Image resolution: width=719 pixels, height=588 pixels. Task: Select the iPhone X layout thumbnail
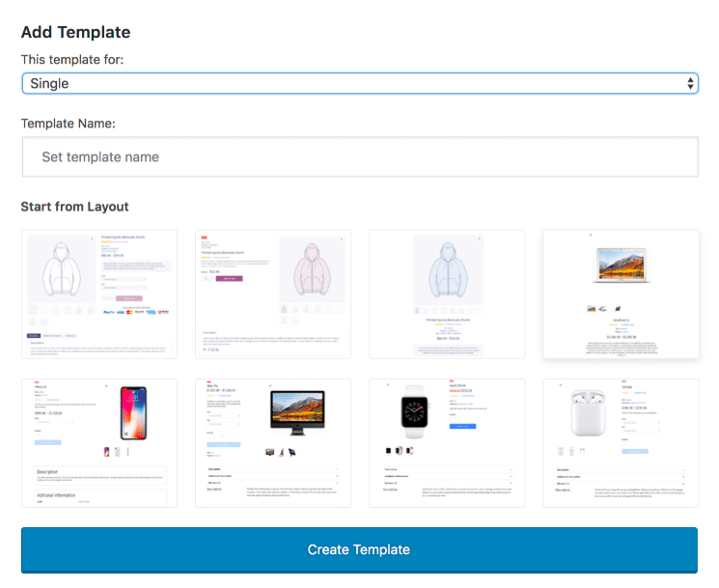pyautogui.click(x=99, y=443)
